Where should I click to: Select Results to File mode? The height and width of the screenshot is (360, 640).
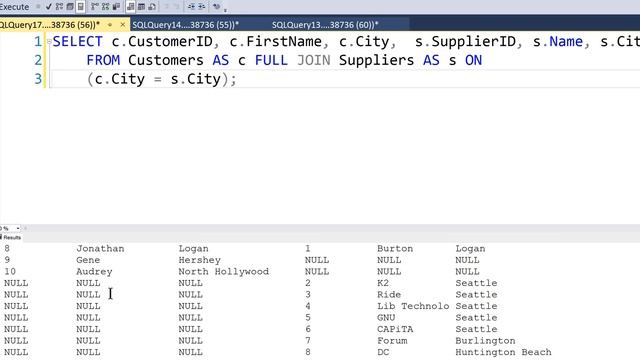(152, 7)
